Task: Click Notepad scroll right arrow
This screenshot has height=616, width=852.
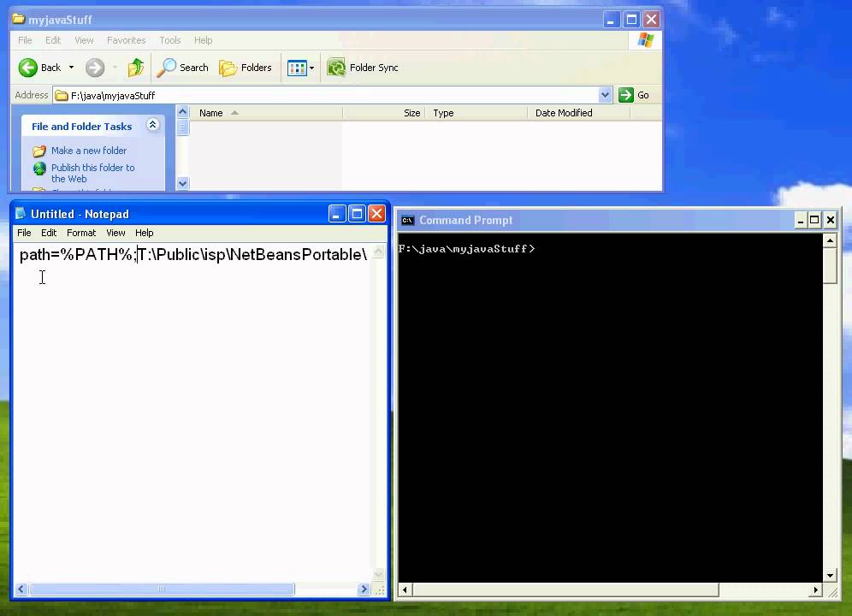Action: (x=364, y=589)
